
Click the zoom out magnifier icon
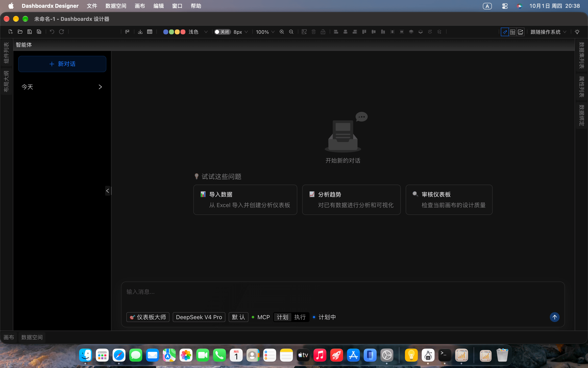[x=291, y=32]
